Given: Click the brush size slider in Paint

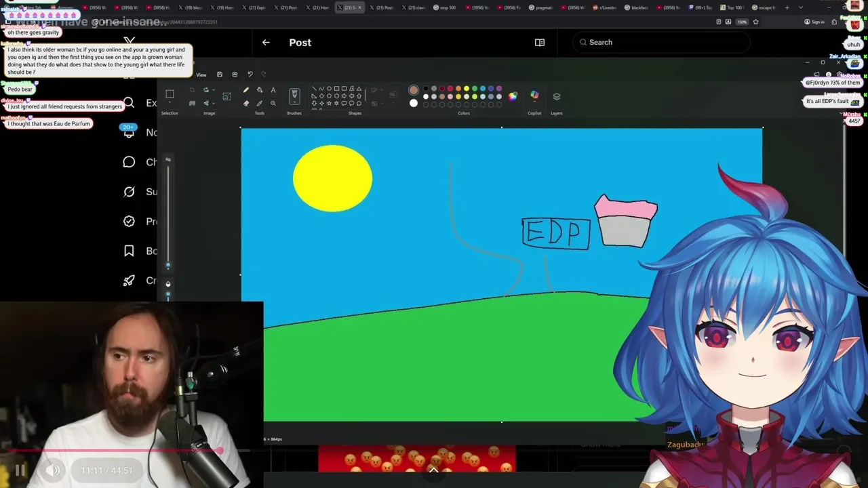Looking at the screenshot, I should pos(168,217).
